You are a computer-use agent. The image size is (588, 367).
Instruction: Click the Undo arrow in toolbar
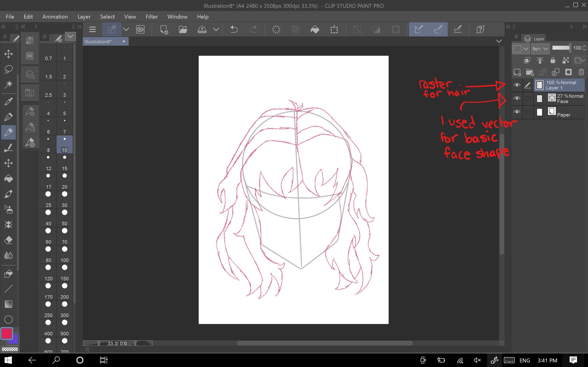click(x=234, y=29)
